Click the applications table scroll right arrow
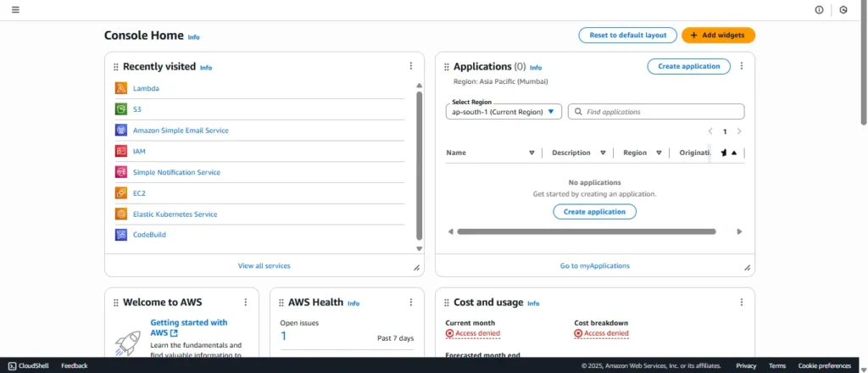Screen dimensions: 868x373 click(x=739, y=231)
